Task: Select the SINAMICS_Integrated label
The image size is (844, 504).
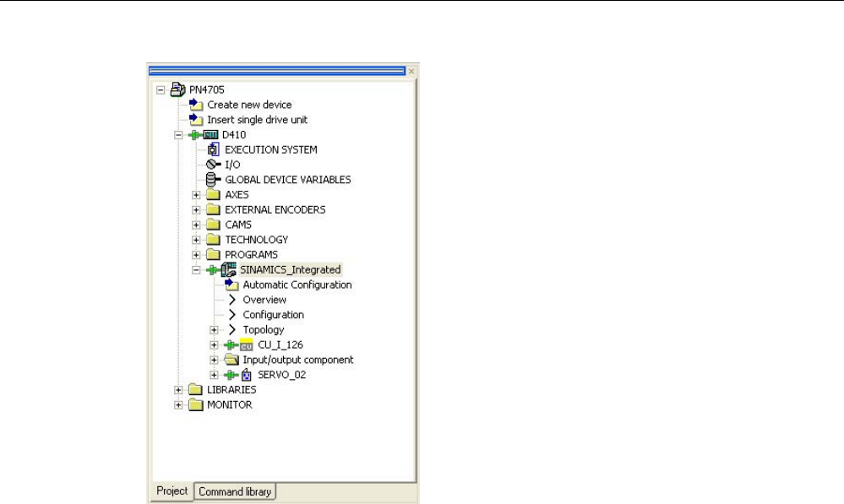Action: 291,270
